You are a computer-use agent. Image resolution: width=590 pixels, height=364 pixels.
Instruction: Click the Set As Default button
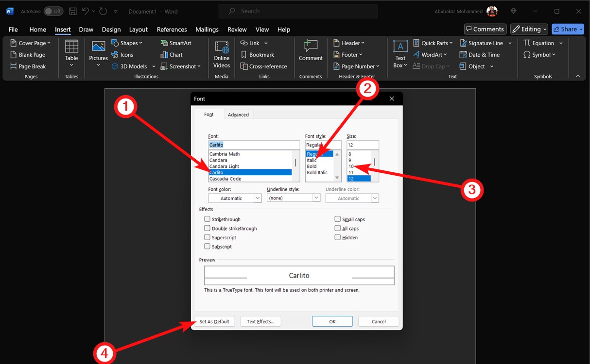coord(214,321)
